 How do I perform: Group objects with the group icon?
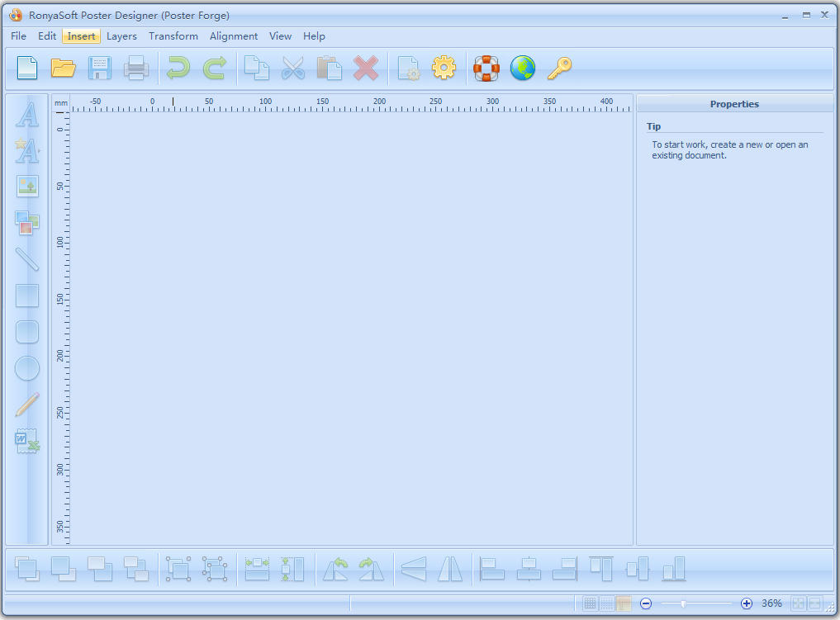pyautogui.click(x=178, y=569)
